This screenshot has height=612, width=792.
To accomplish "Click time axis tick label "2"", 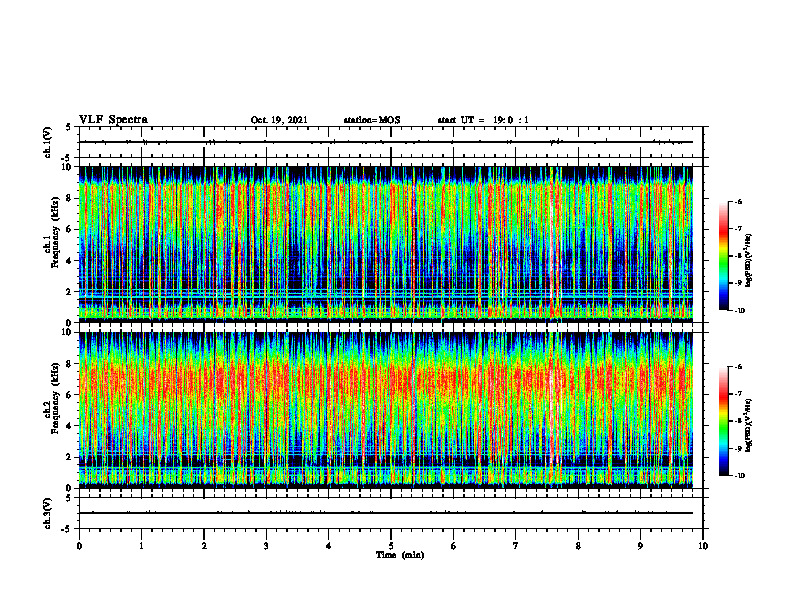I will coord(204,546).
